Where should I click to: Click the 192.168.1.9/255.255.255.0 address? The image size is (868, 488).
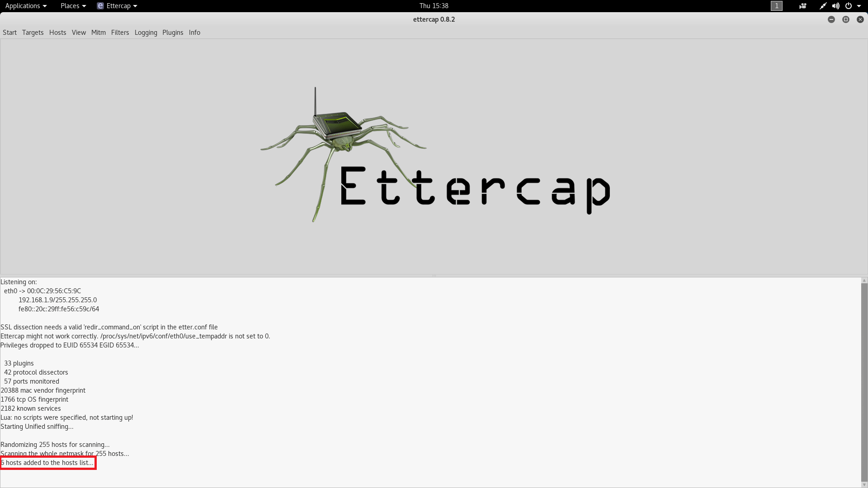click(57, 300)
